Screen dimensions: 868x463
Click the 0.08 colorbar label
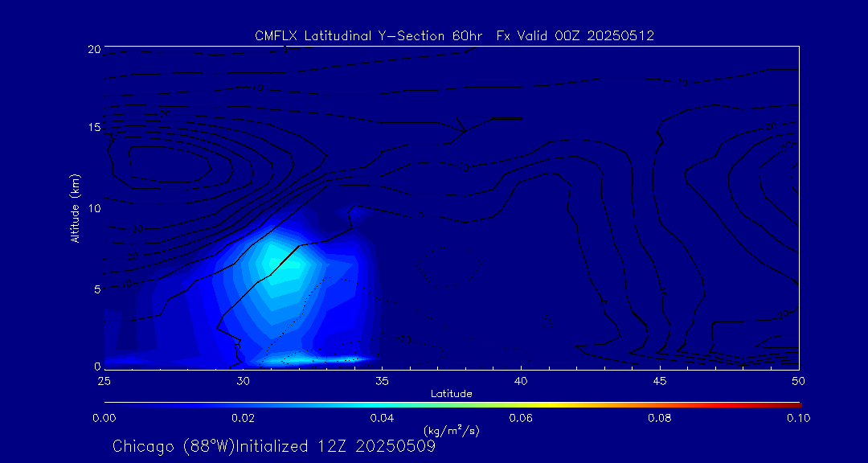click(x=660, y=418)
